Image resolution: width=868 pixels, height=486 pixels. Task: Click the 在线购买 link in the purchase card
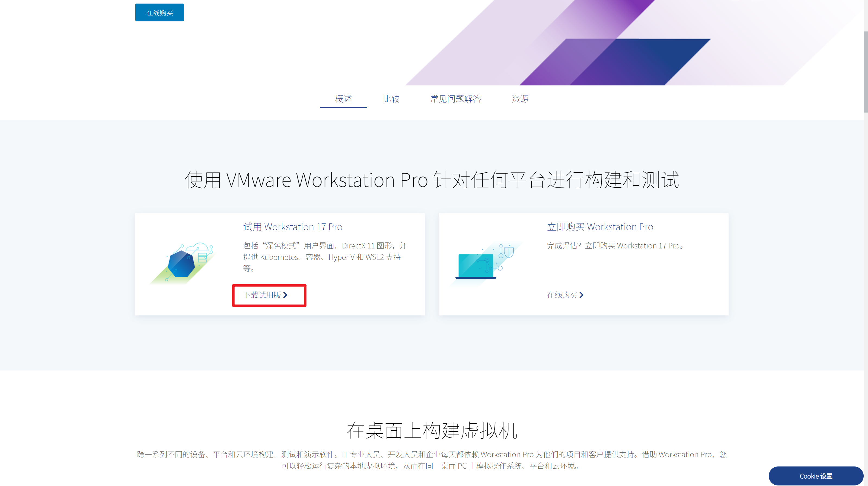[x=562, y=295]
